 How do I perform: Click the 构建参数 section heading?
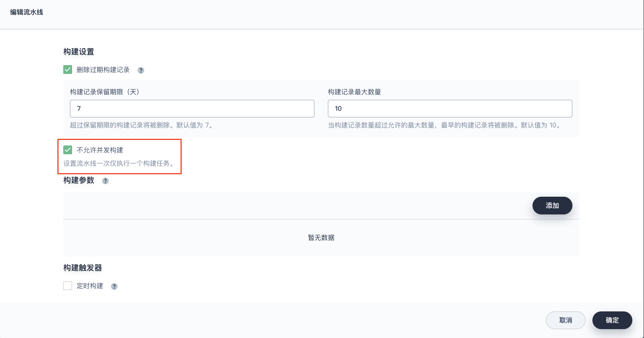point(79,180)
